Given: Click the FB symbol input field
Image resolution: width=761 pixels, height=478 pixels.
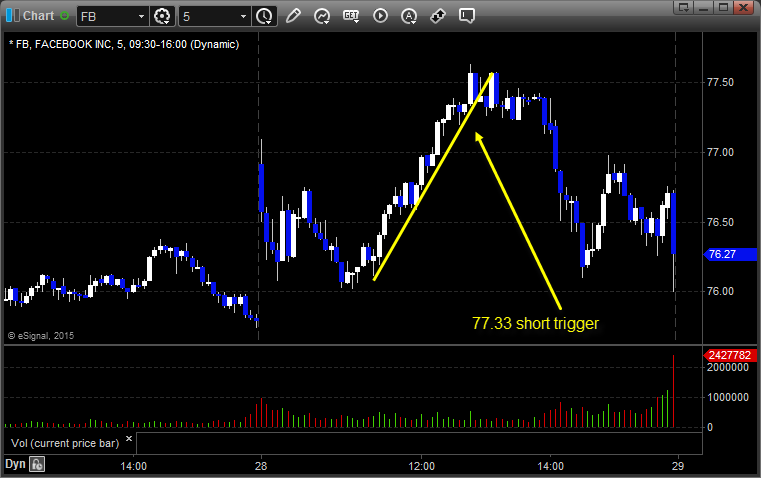Looking at the screenshot, I should 112,16.
